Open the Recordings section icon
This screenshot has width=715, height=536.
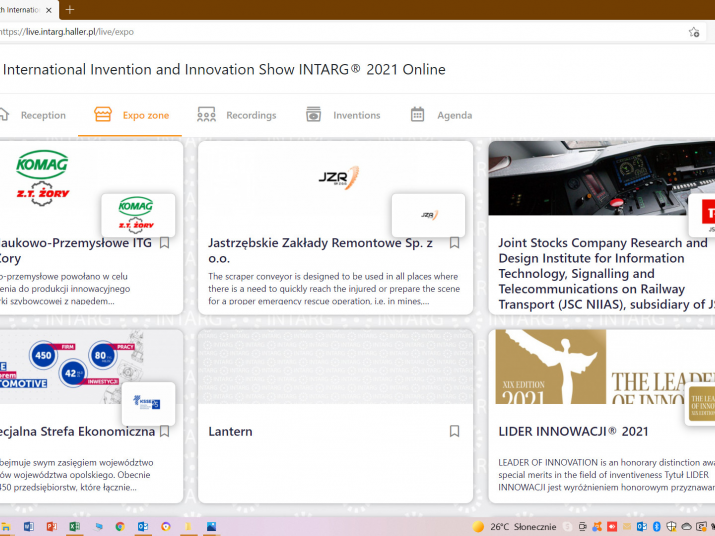click(x=207, y=115)
